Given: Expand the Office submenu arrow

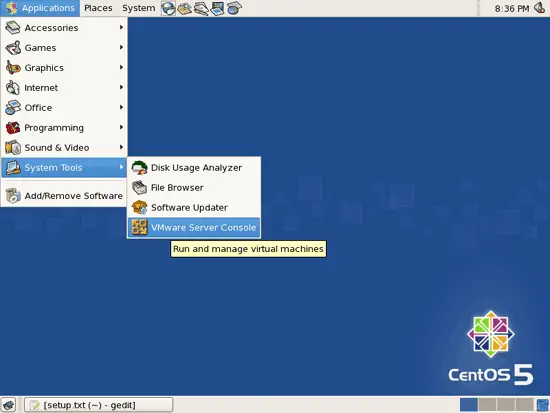Looking at the screenshot, I should pos(121,107).
